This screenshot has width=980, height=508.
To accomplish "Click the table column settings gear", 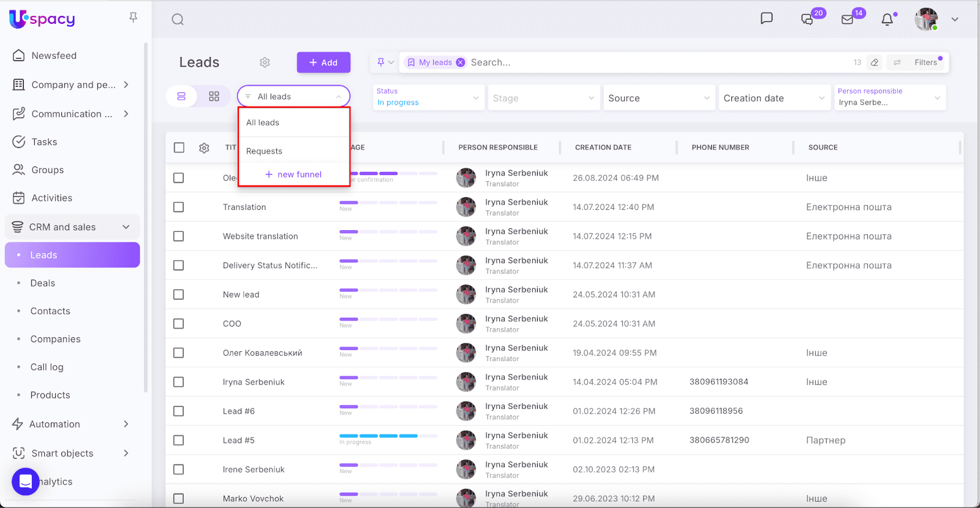I will [204, 148].
